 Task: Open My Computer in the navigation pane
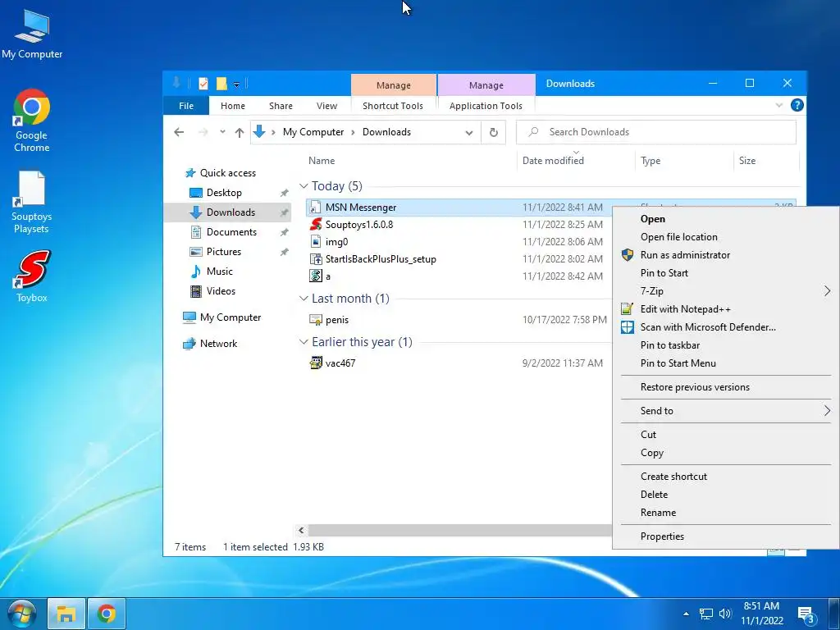pyautogui.click(x=231, y=317)
